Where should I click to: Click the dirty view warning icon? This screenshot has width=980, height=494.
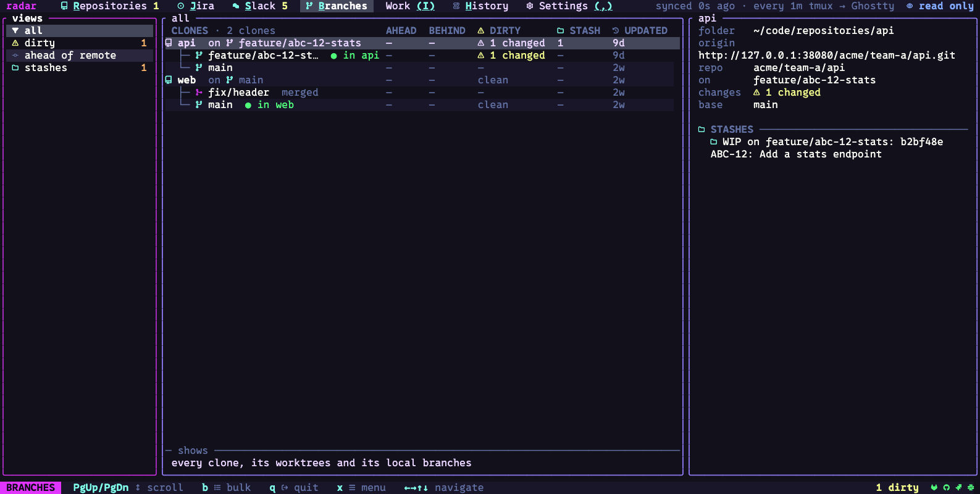click(15, 43)
